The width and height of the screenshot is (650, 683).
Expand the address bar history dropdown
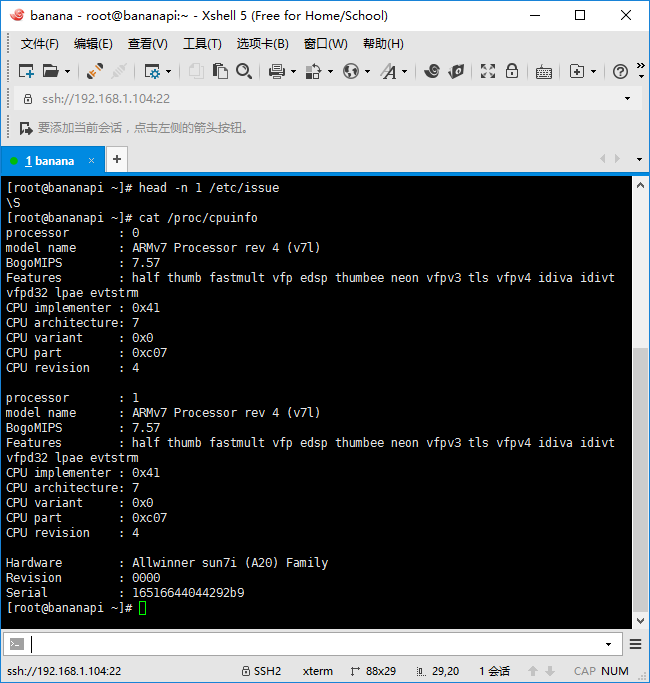[x=627, y=99]
